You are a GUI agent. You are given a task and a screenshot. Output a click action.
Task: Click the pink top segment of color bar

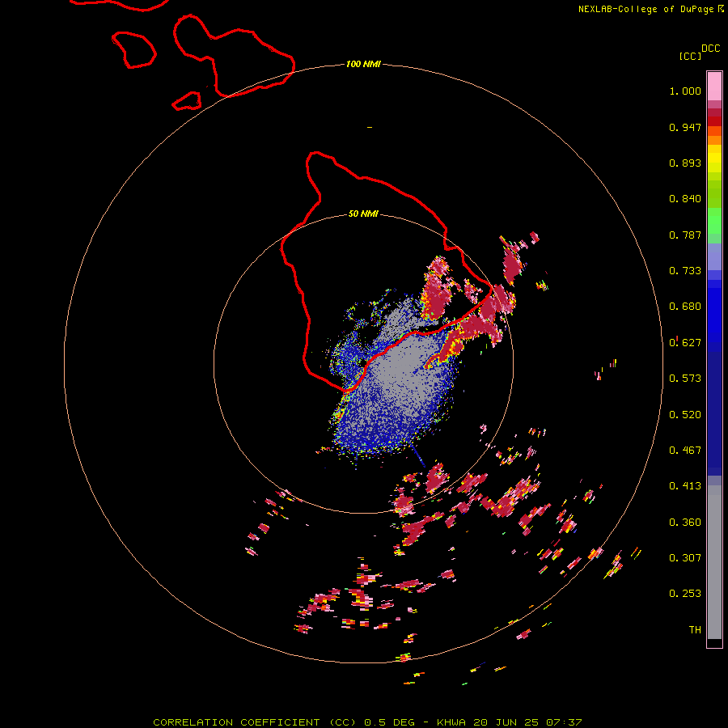point(714,86)
